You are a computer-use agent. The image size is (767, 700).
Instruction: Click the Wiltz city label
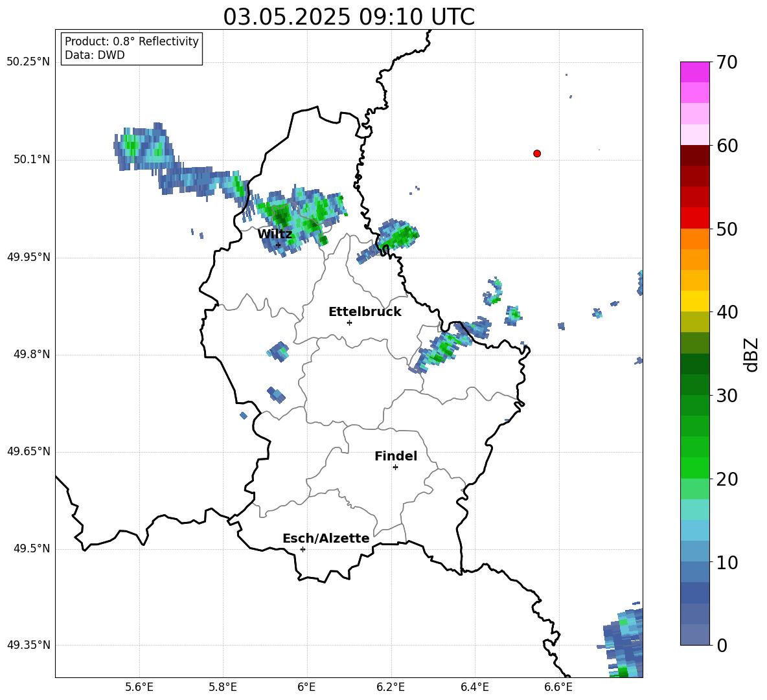click(x=275, y=234)
